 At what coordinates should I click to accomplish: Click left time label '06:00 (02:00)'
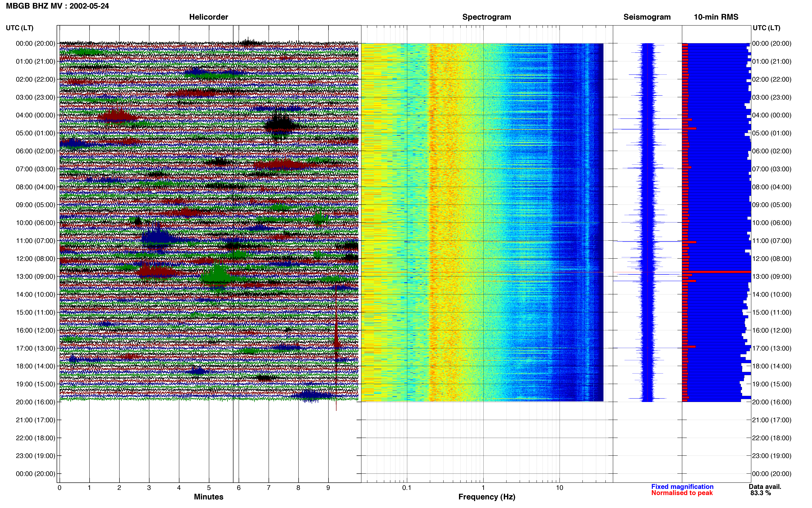click(36, 151)
